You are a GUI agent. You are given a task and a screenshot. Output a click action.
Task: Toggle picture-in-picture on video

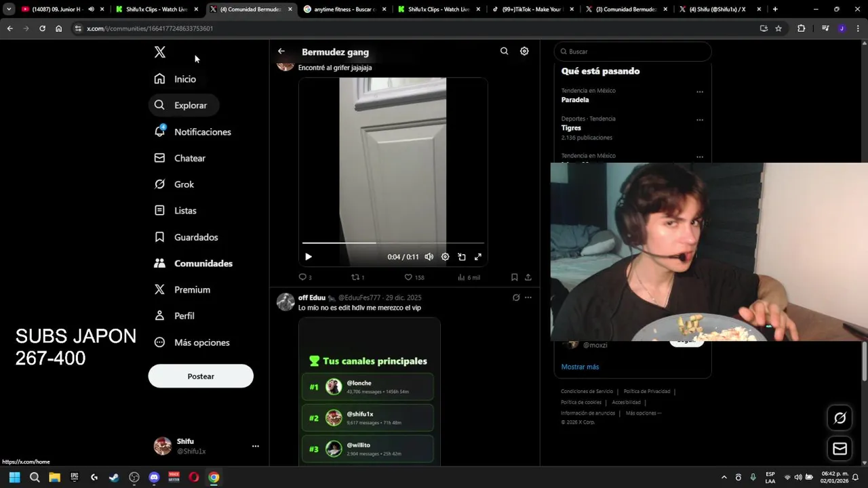[x=462, y=257]
